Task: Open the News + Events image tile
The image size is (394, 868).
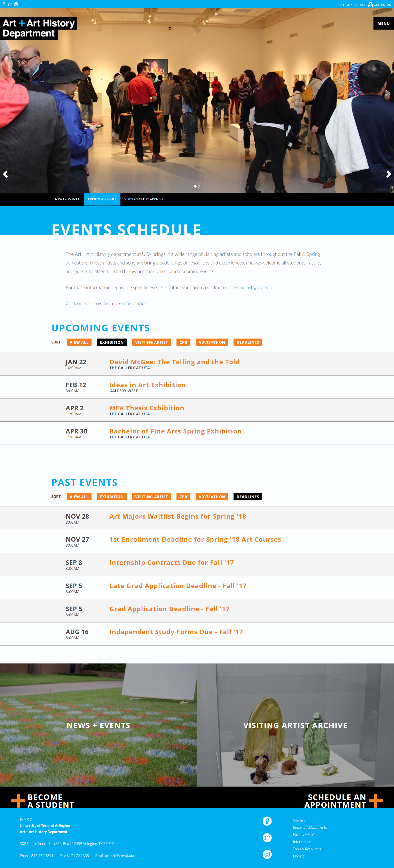Action: (98, 725)
